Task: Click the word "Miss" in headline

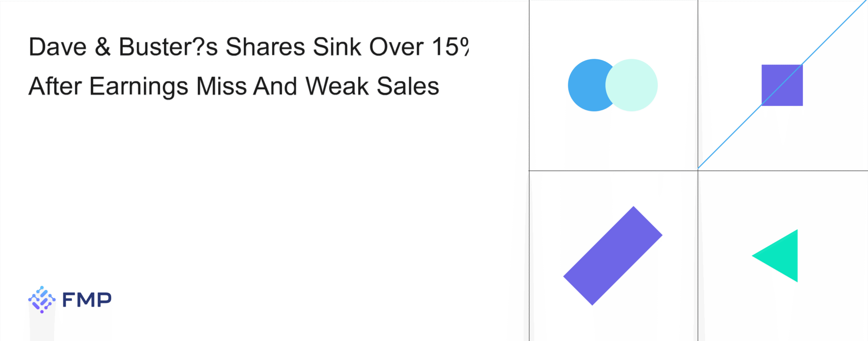Action: click(221, 86)
